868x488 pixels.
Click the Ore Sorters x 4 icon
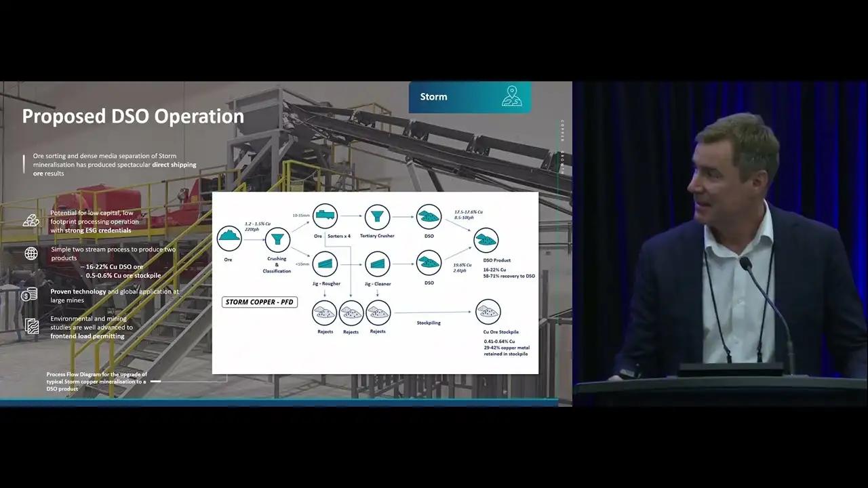(x=325, y=216)
